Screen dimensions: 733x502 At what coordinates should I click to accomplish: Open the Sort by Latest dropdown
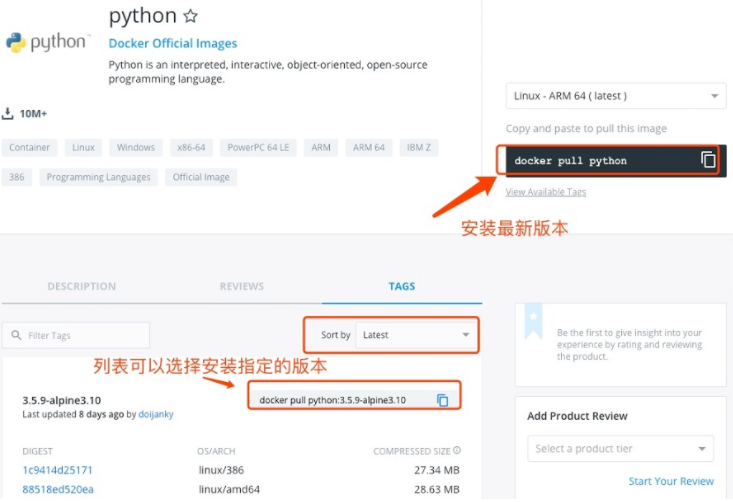(x=416, y=335)
